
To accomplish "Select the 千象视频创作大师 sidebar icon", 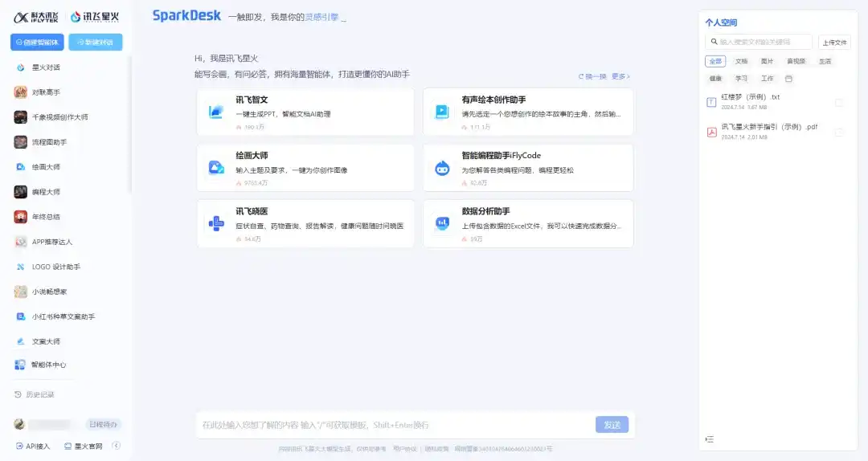I will 20,117.
